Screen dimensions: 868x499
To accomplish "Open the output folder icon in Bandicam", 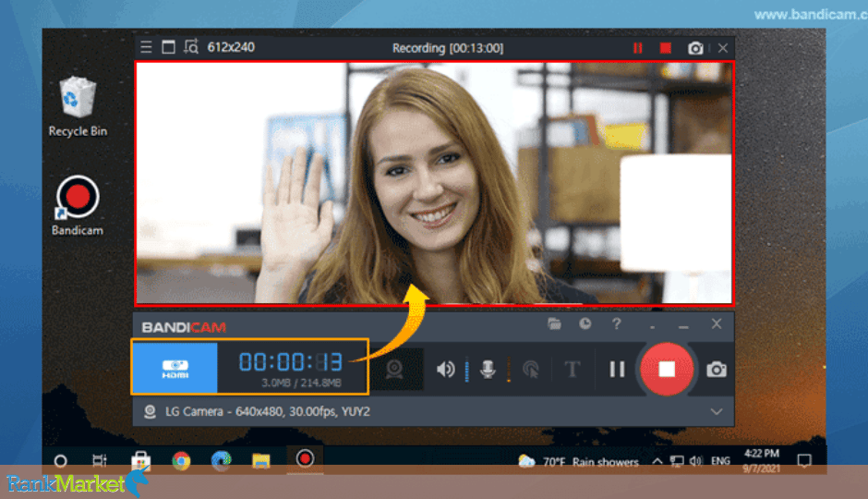I will (554, 323).
